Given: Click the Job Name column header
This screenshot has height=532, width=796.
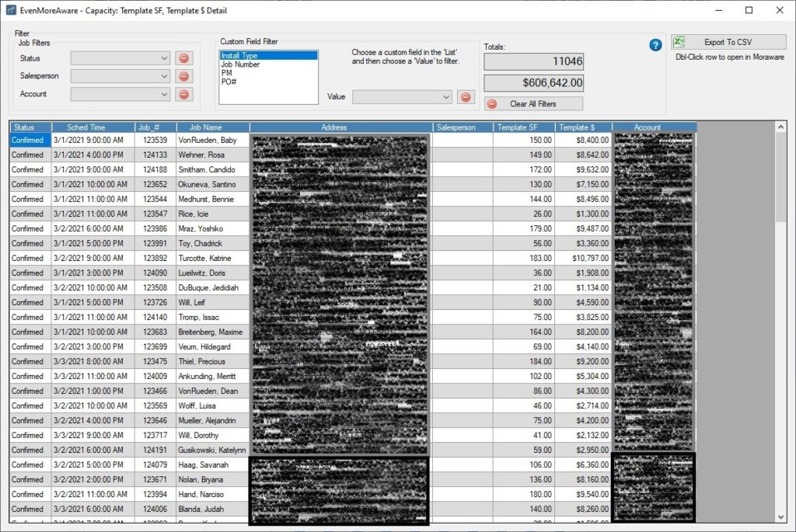Looking at the screenshot, I should click(206, 127).
